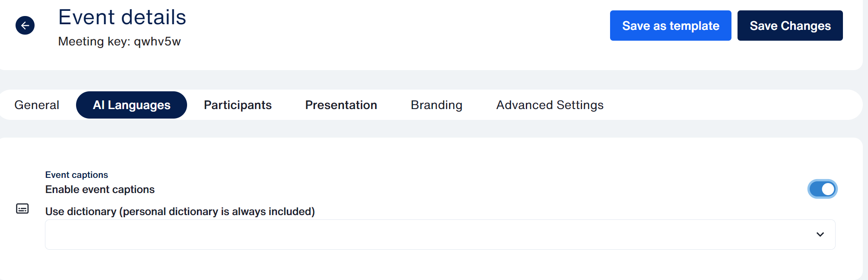The height and width of the screenshot is (280, 868).
Task: Click the 'Use dictionary' label text
Action: [180, 212]
